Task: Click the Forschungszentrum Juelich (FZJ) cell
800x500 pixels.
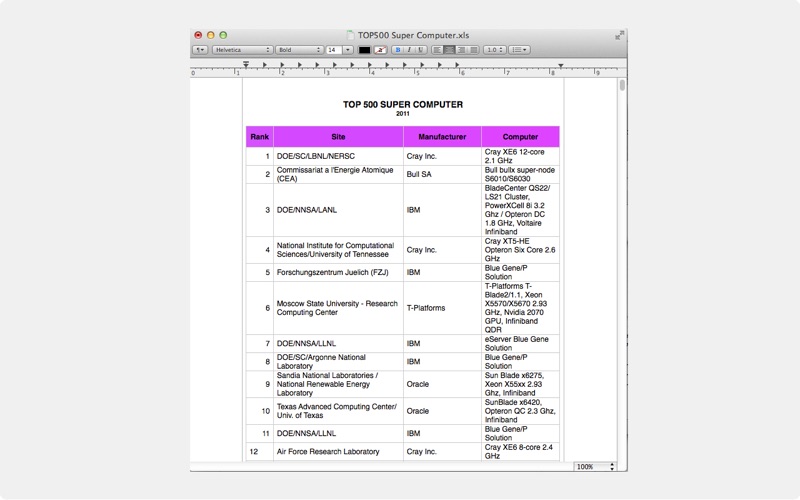Action: coord(338,272)
